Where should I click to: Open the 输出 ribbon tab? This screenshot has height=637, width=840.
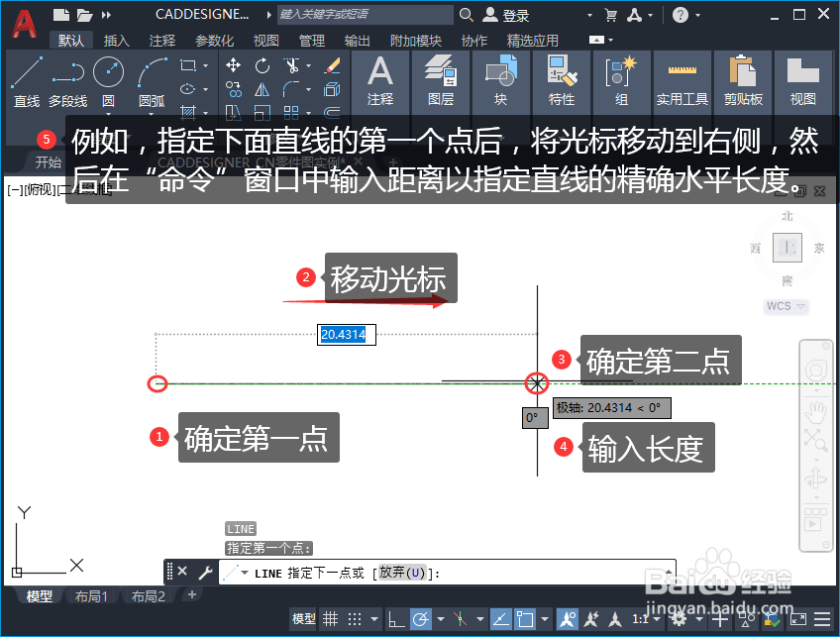click(358, 41)
